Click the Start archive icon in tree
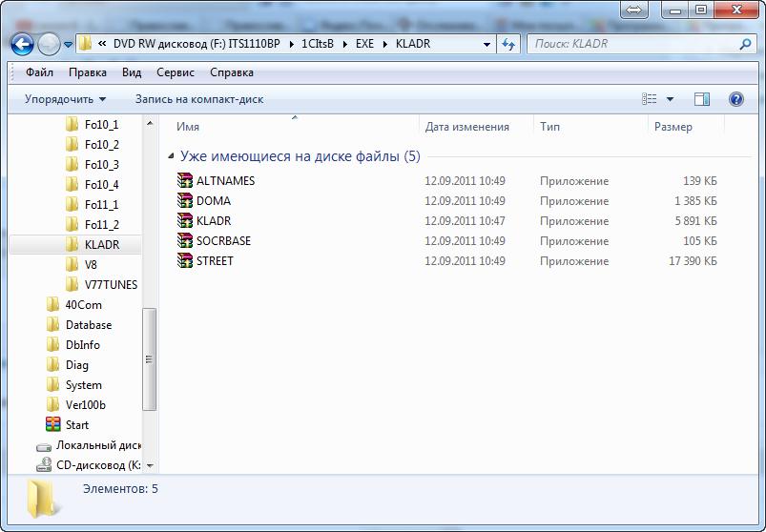Image resolution: width=766 pixels, height=532 pixels. pyautogui.click(x=54, y=425)
